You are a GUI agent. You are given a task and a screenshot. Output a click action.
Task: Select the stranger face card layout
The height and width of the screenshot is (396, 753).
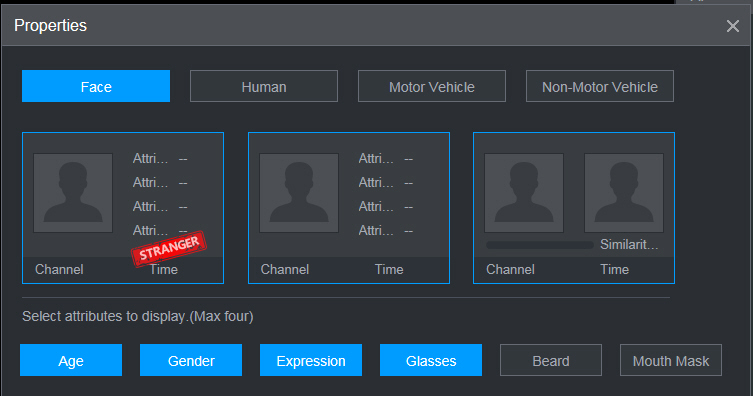pos(123,208)
